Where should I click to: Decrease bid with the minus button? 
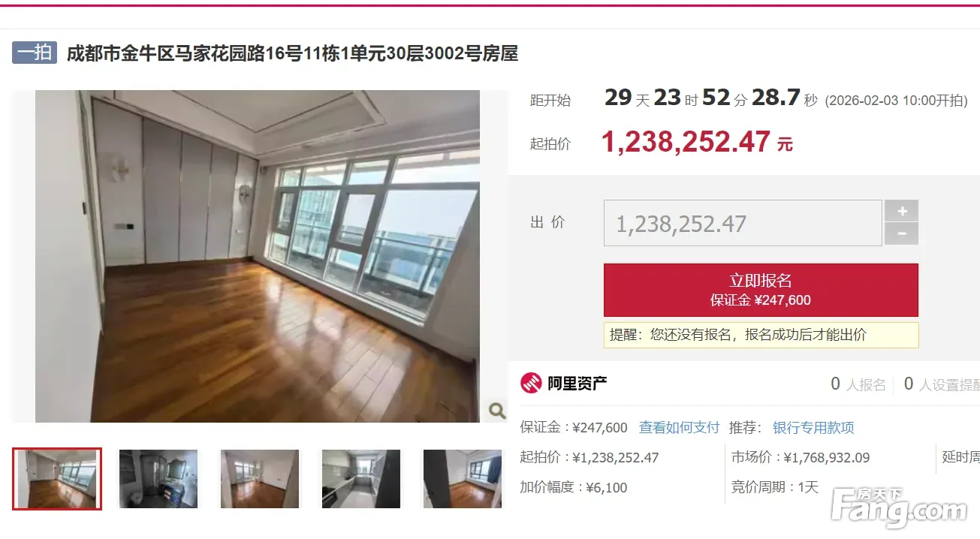click(901, 233)
